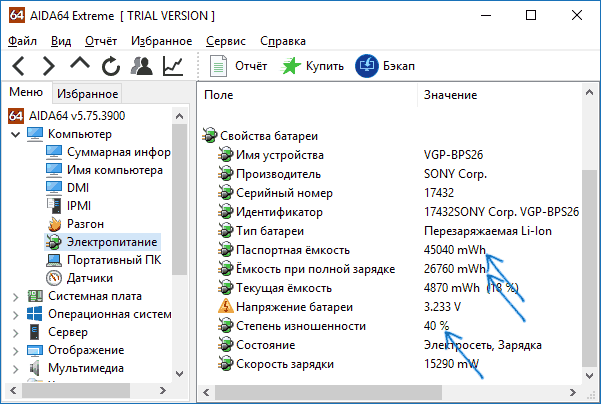Switch to the Меню tab
Viewport: 601px width, 404px height.
coord(26,92)
